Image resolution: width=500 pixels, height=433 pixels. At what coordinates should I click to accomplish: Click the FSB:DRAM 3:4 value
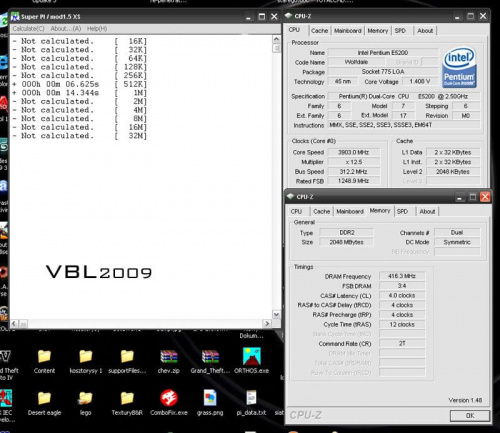pos(402,286)
